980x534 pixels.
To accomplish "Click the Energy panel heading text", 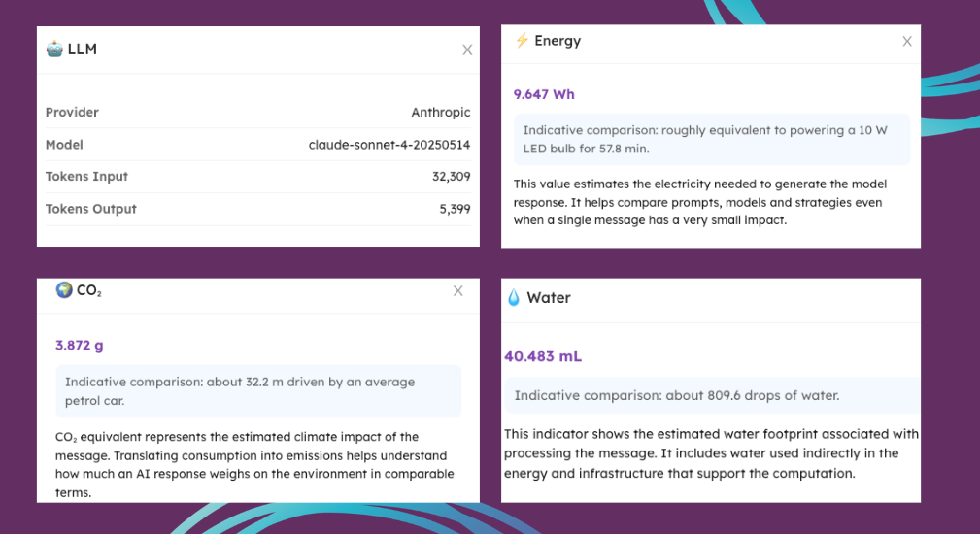I will pos(558,41).
